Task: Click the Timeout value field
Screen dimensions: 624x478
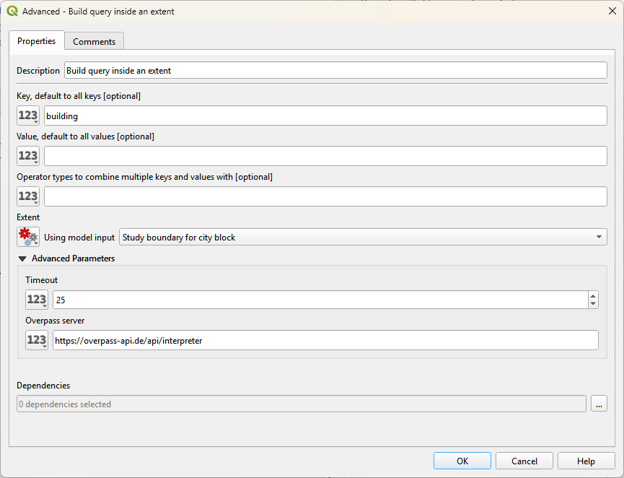Action: click(320, 300)
